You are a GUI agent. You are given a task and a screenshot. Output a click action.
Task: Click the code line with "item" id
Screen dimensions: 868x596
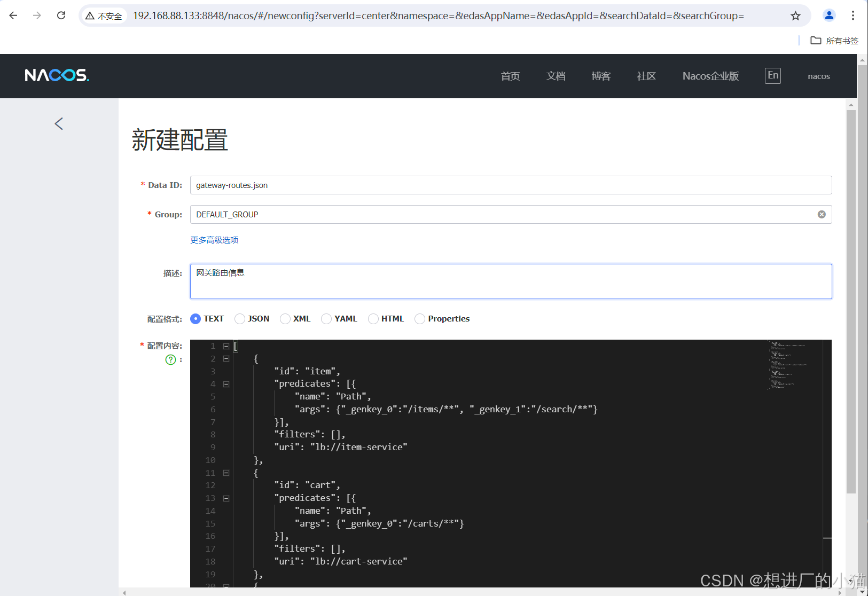coord(307,371)
